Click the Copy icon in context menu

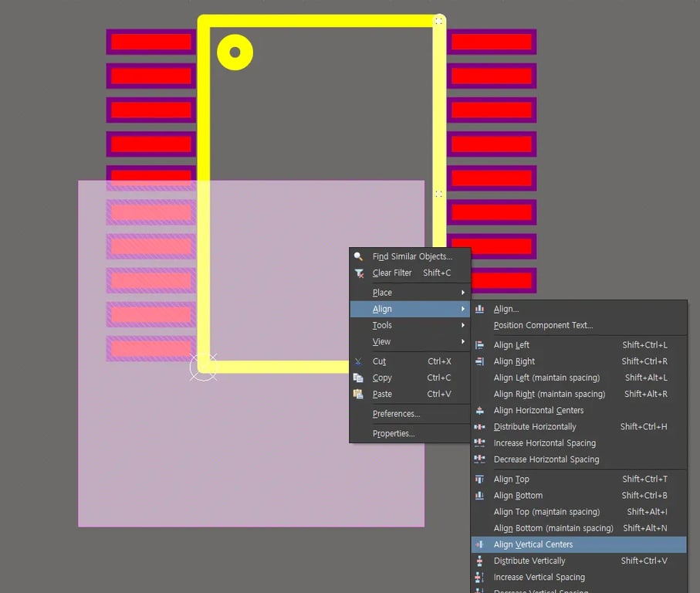click(x=358, y=378)
